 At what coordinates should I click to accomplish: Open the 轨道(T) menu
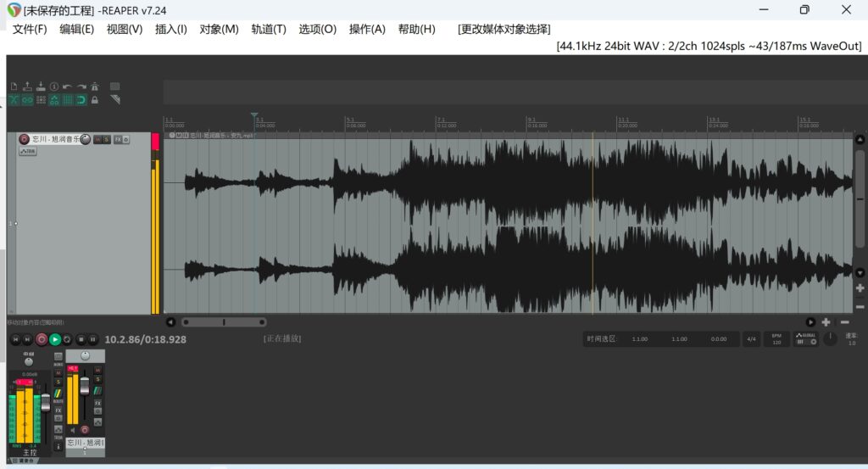click(x=269, y=30)
